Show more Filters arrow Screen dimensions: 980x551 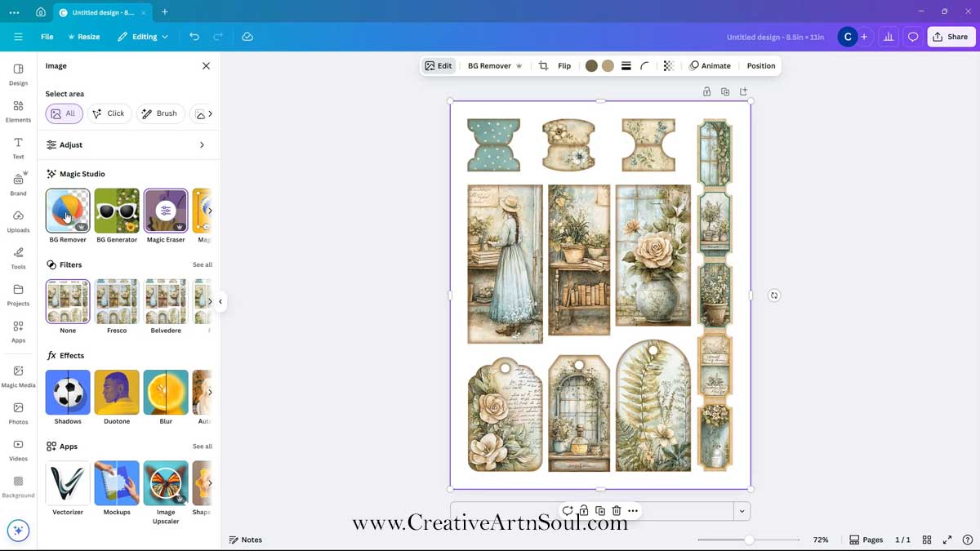[210, 301]
